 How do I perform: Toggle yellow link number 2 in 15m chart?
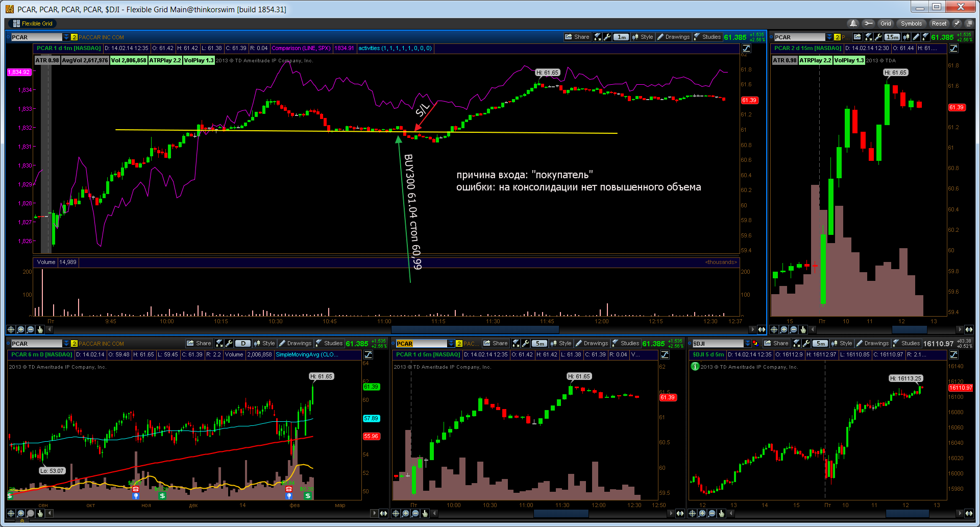point(837,37)
